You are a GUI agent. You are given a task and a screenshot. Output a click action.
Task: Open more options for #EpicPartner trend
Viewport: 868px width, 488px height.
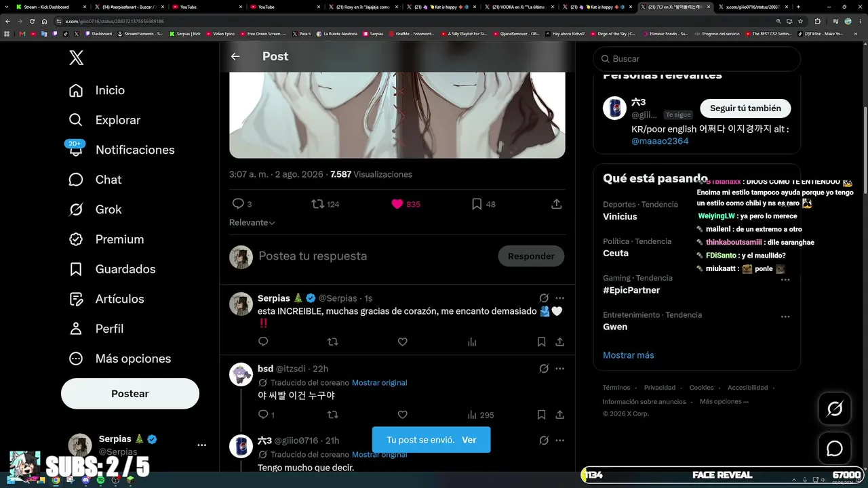pos(785,280)
